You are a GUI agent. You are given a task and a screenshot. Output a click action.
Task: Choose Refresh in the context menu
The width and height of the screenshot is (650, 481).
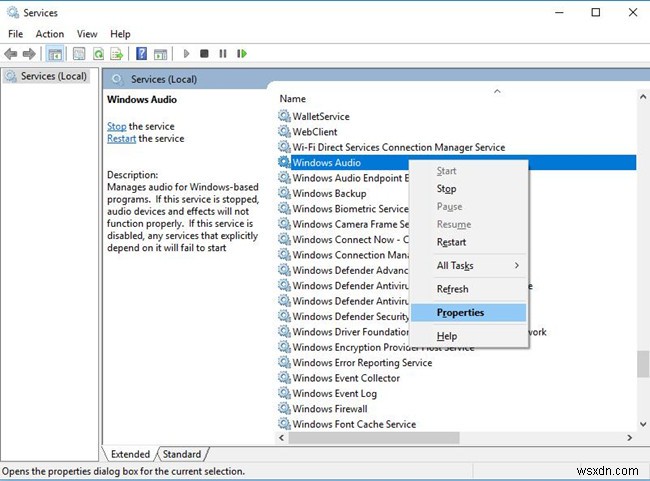[468, 289]
